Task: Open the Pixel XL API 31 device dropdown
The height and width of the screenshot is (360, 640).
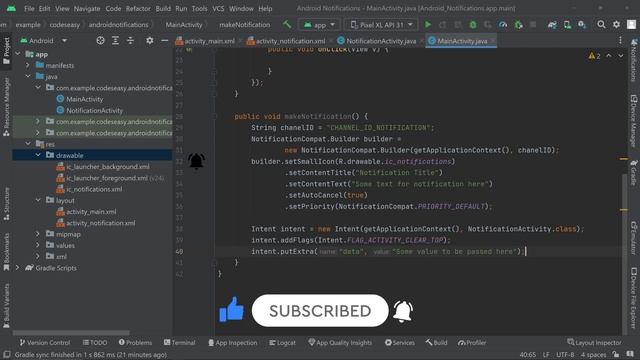Action: click(381, 24)
